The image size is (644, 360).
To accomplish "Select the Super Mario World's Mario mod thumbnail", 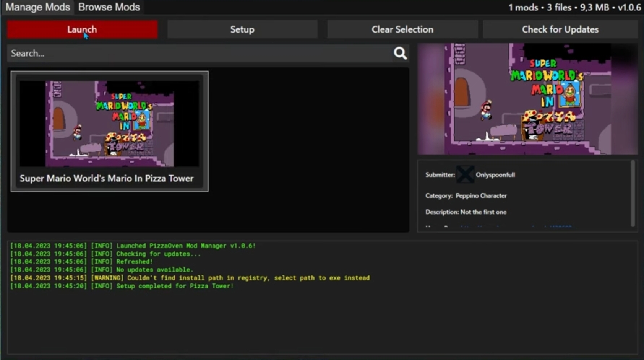I will point(109,124).
